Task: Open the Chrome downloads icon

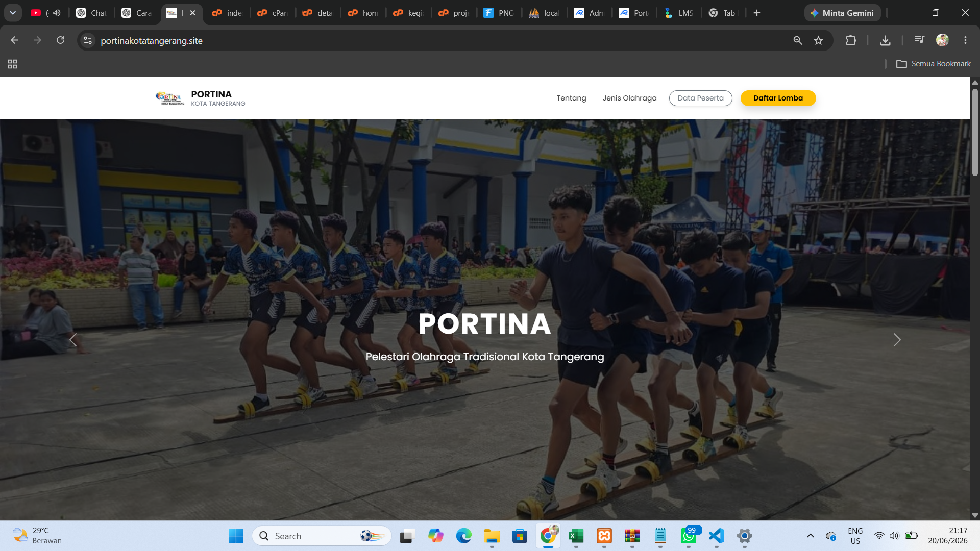Action: coord(886,40)
